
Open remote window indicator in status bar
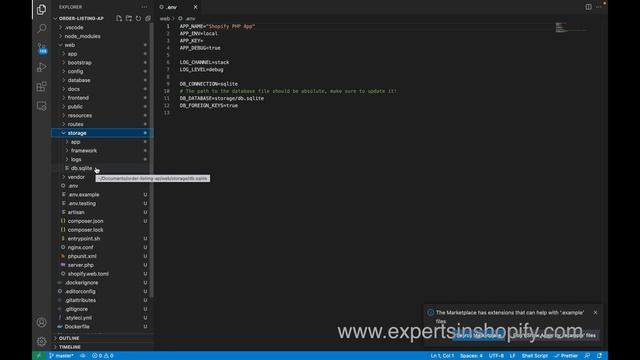coord(39,356)
